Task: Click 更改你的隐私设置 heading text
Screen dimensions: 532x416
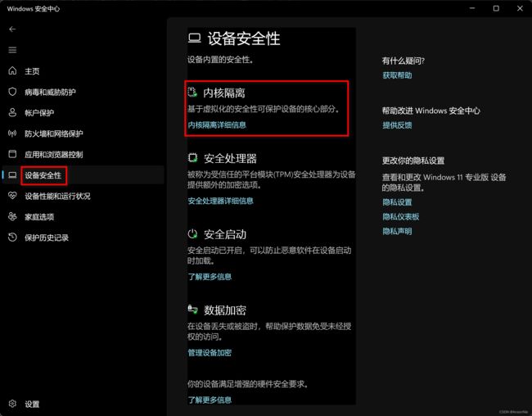Action: pyautogui.click(x=413, y=161)
